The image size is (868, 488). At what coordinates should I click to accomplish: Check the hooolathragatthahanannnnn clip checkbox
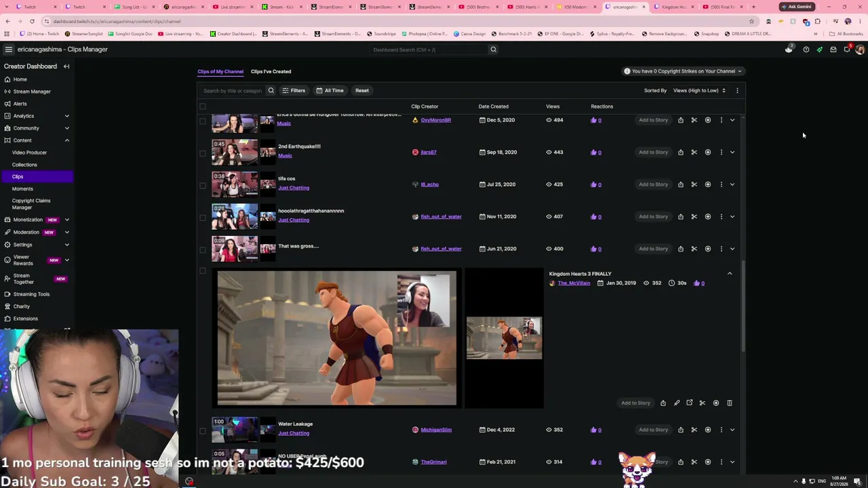pyautogui.click(x=203, y=218)
